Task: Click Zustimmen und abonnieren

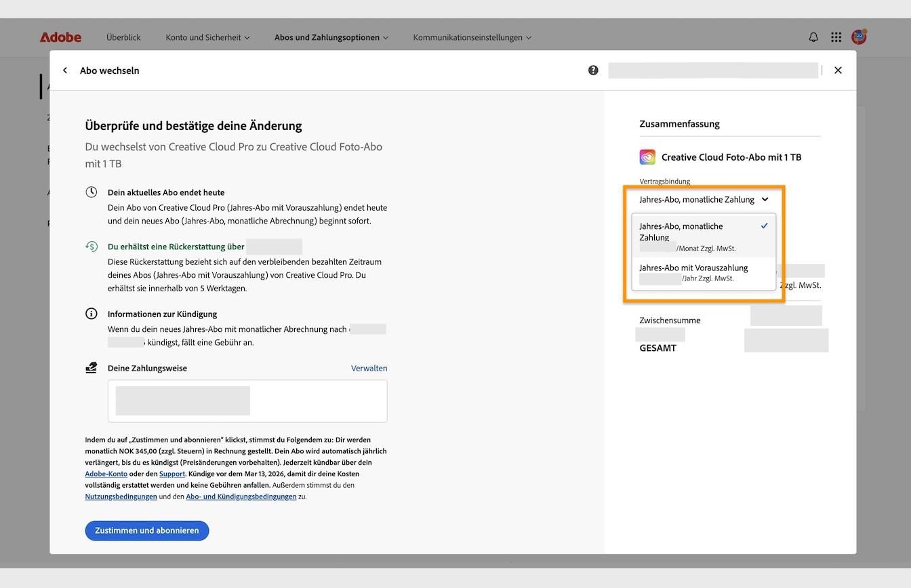Action: tap(146, 530)
